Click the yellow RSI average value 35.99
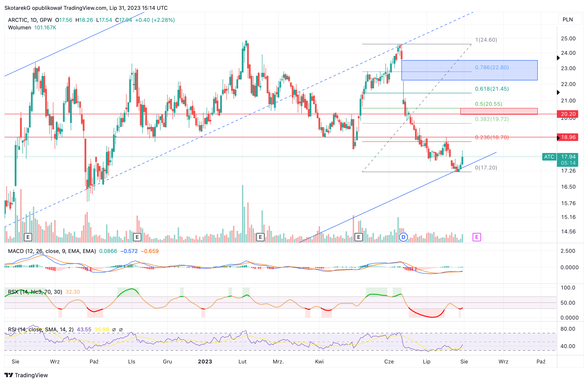Image resolution: width=588 pixels, height=383 pixels. (102, 330)
